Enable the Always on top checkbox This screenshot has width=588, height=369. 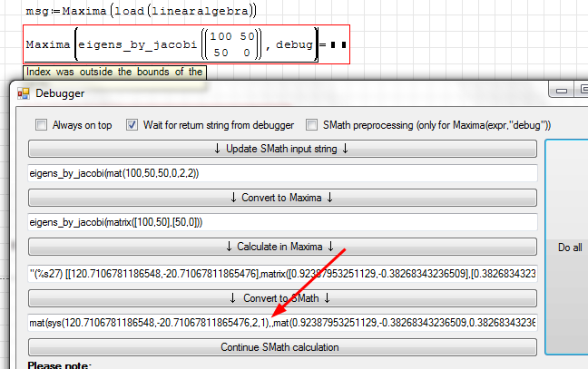tap(41, 124)
